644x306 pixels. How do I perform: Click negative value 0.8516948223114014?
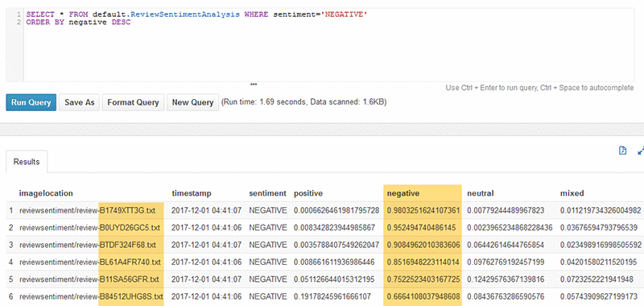click(x=423, y=262)
